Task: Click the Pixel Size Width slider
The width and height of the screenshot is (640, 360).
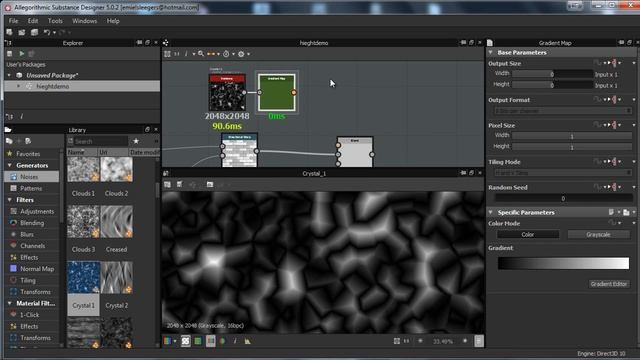Action: coord(572,136)
